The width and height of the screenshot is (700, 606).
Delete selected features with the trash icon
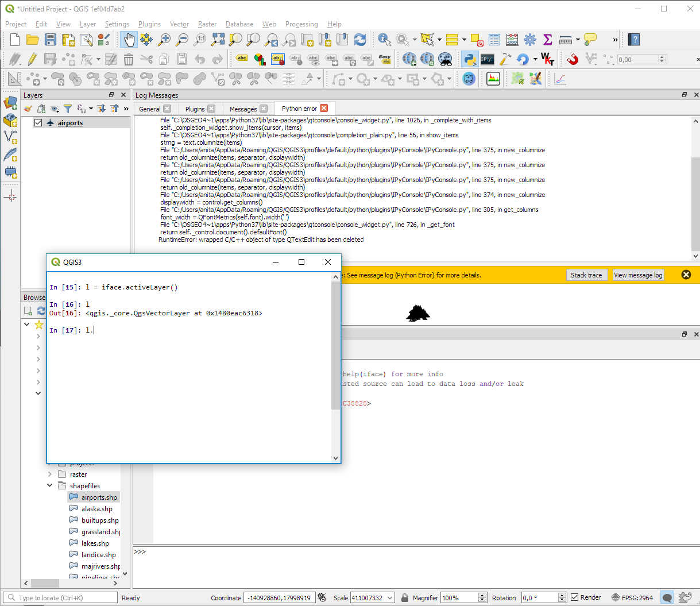click(129, 59)
